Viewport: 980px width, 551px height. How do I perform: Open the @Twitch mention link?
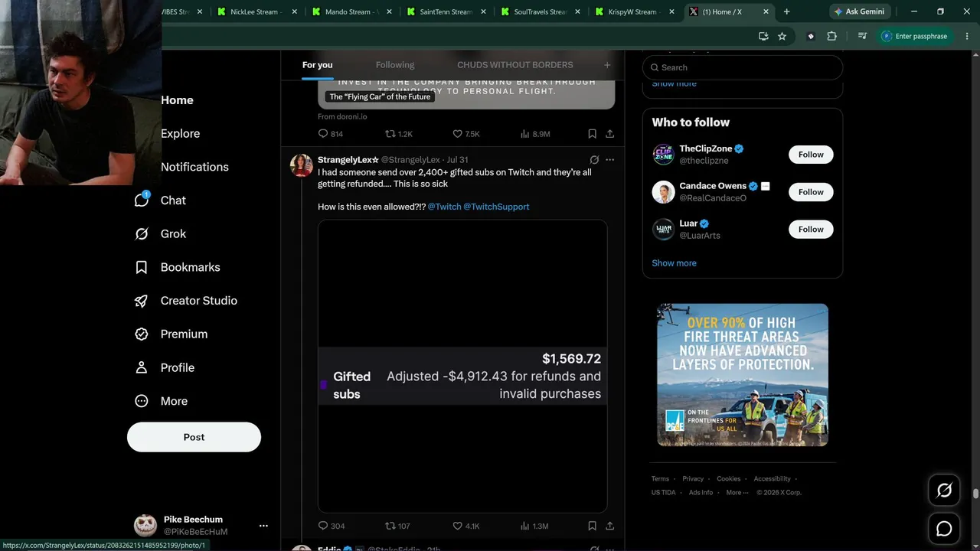445,207
